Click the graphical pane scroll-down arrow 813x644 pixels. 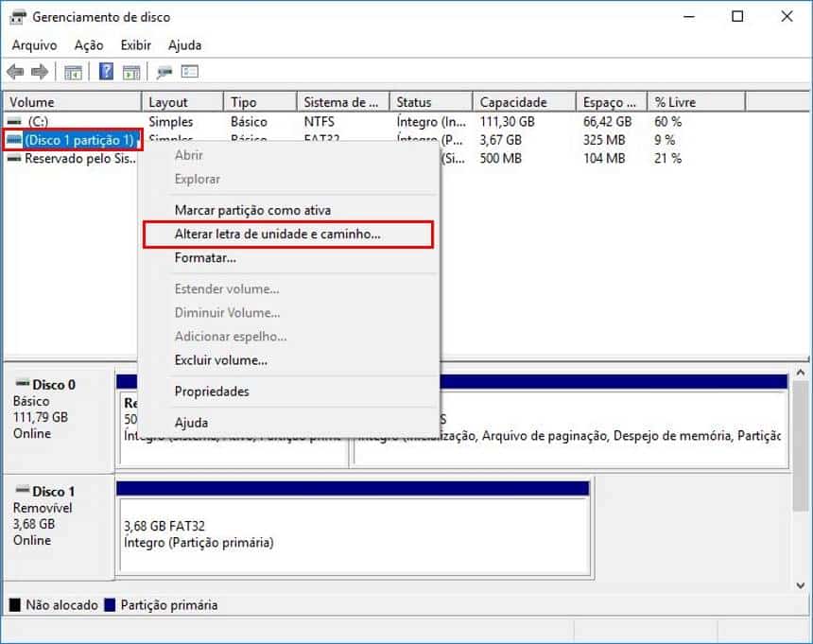tap(801, 584)
